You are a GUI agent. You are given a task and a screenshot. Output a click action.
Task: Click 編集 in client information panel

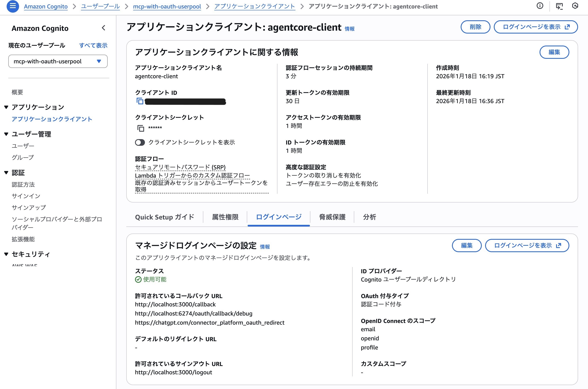coord(554,52)
